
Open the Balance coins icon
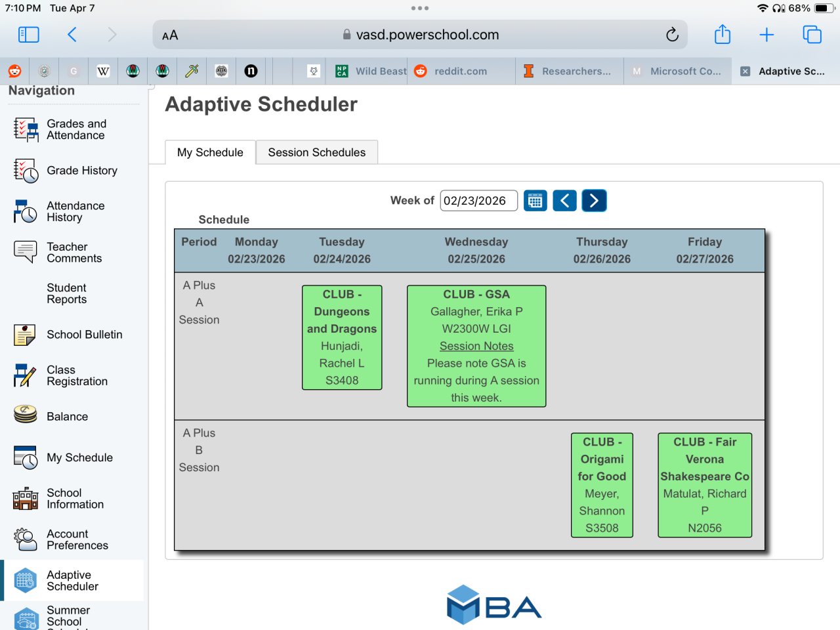[26, 416]
